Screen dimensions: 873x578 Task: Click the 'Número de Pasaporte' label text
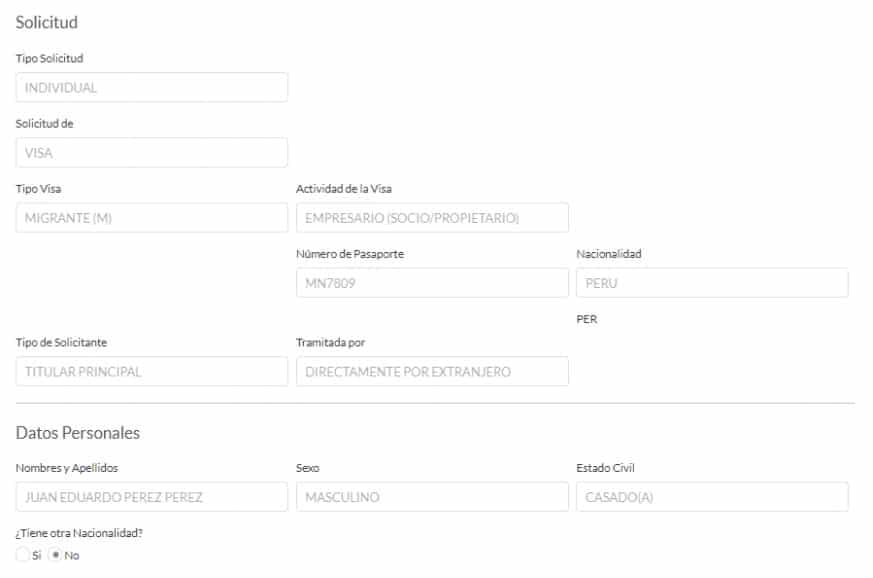tap(350, 254)
